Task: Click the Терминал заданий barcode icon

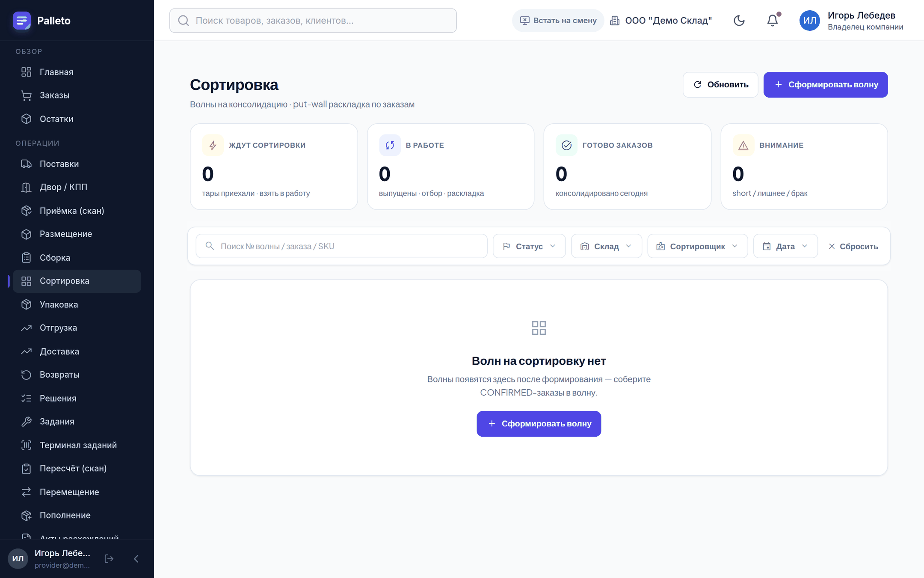Action: [x=27, y=445]
